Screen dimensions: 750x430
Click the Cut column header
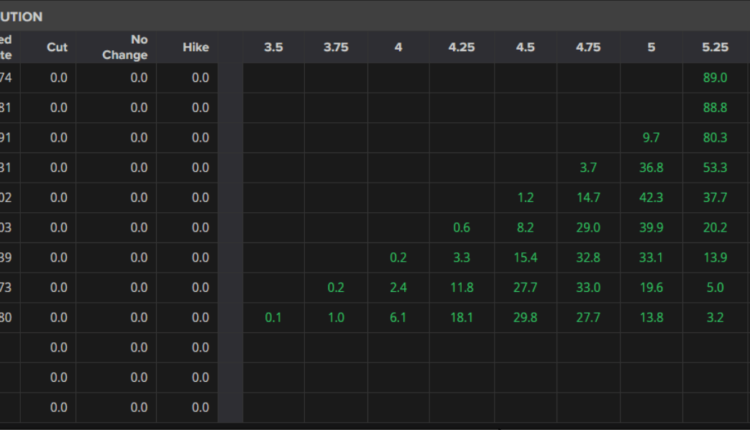57,47
